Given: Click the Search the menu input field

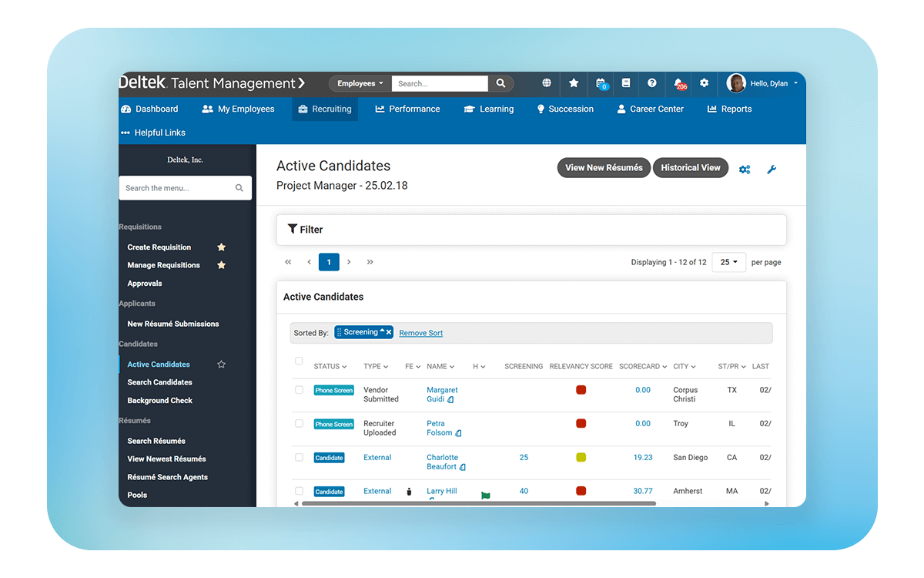Looking at the screenshot, I should [179, 188].
